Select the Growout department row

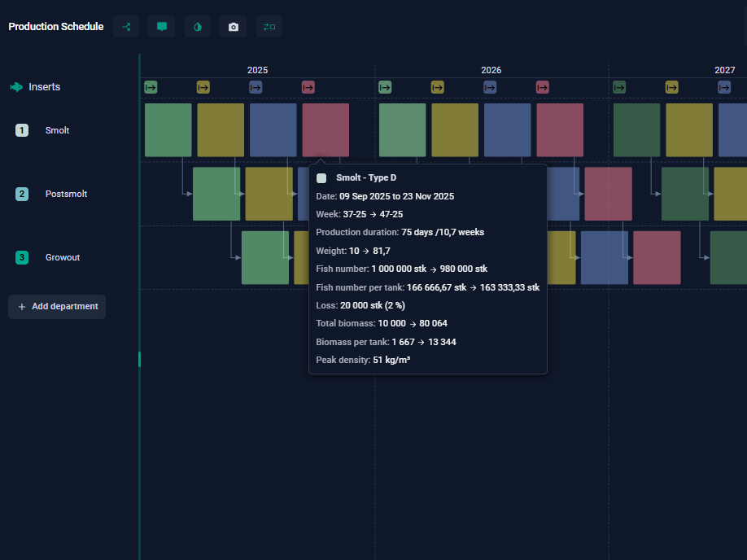click(63, 257)
